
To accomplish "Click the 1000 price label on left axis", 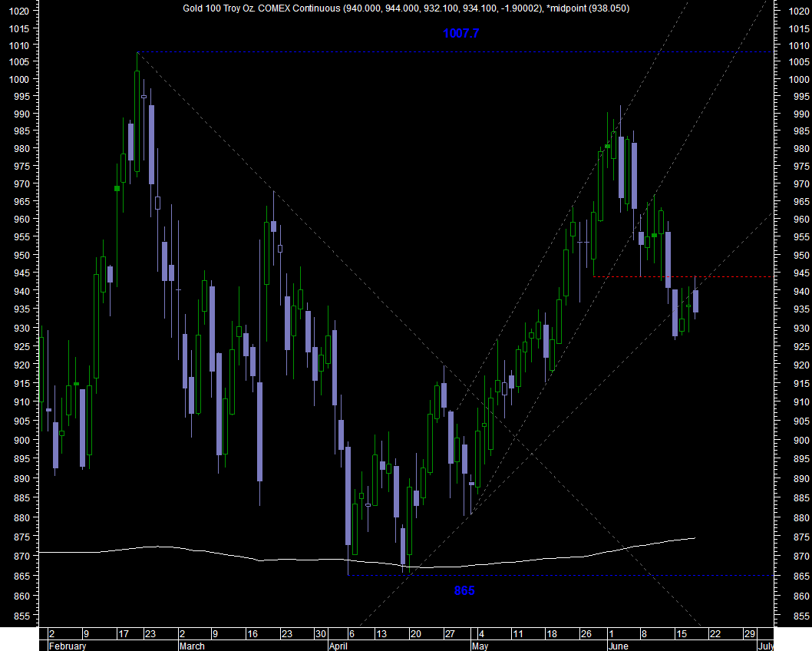I will pyautogui.click(x=19, y=79).
